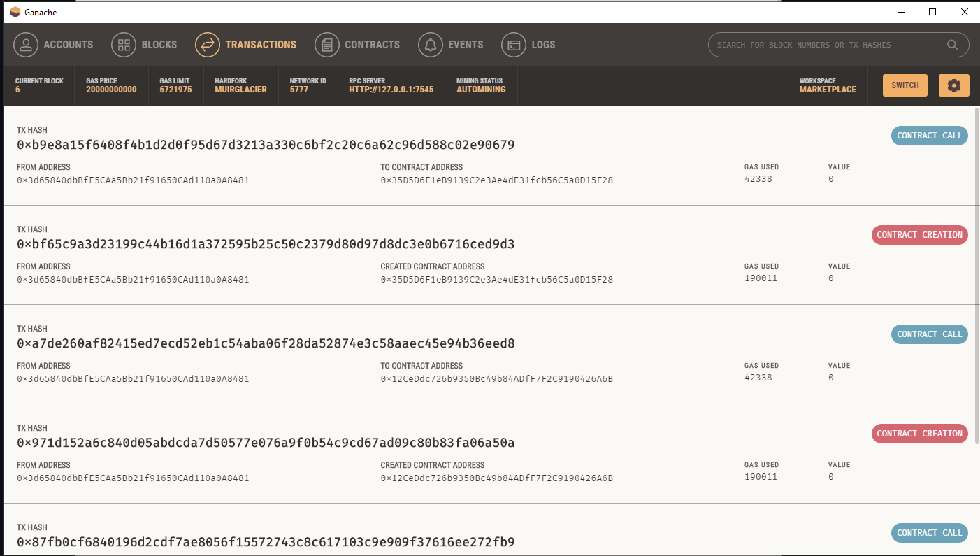Click the contract address in 0xa7de260a transaction
Image resolution: width=980 pixels, height=556 pixels.
pos(496,379)
